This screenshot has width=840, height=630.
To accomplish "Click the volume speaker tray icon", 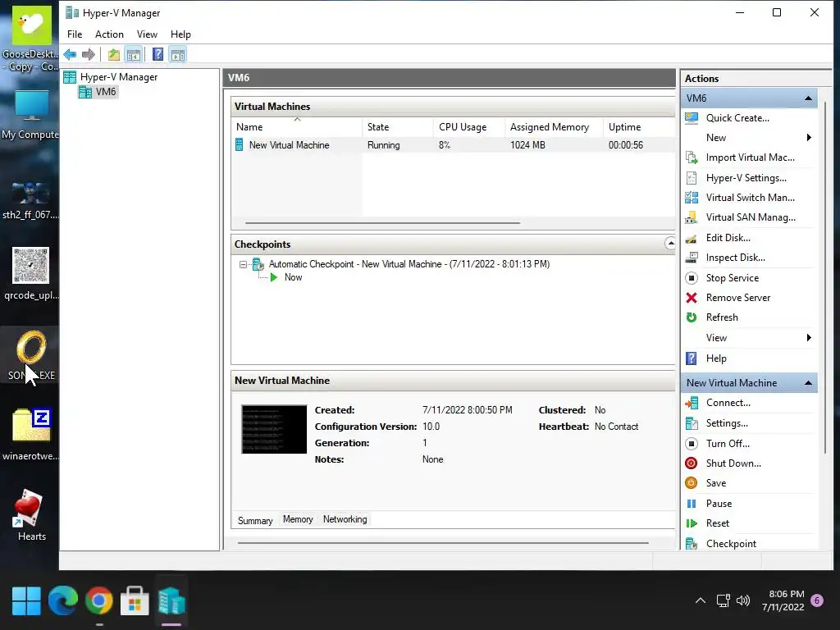I will pyautogui.click(x=743, y=600).
